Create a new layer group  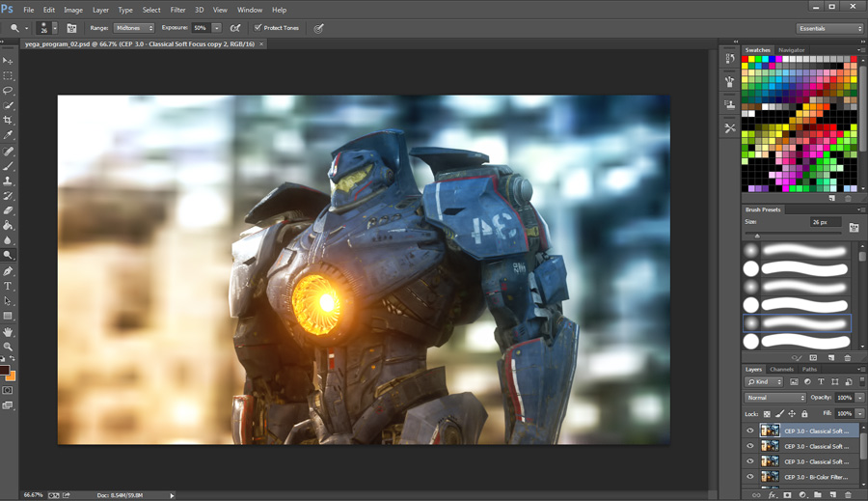click(818, 495)
